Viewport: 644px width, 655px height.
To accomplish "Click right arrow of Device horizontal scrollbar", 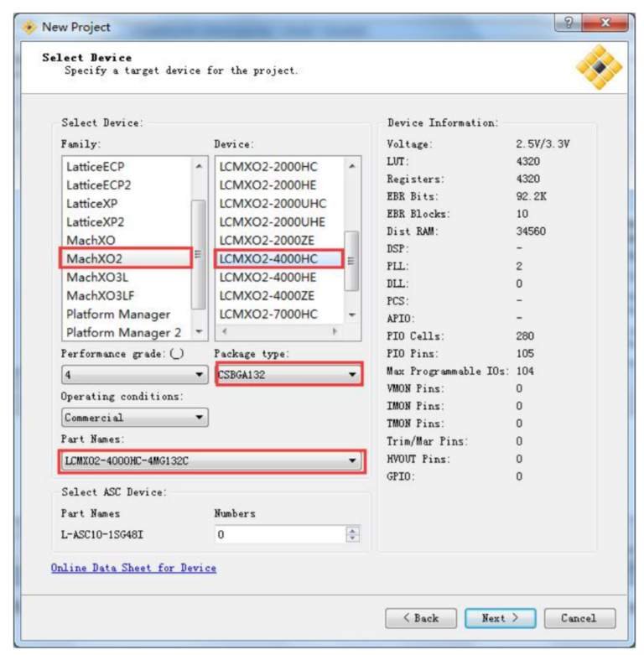I will click(335, 331).
